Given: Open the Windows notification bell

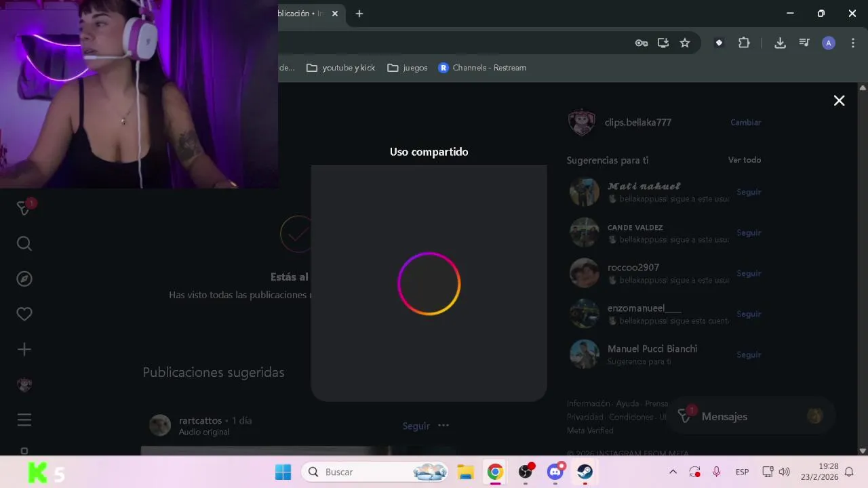Looking at the screenshot, I should coord(849,472).
